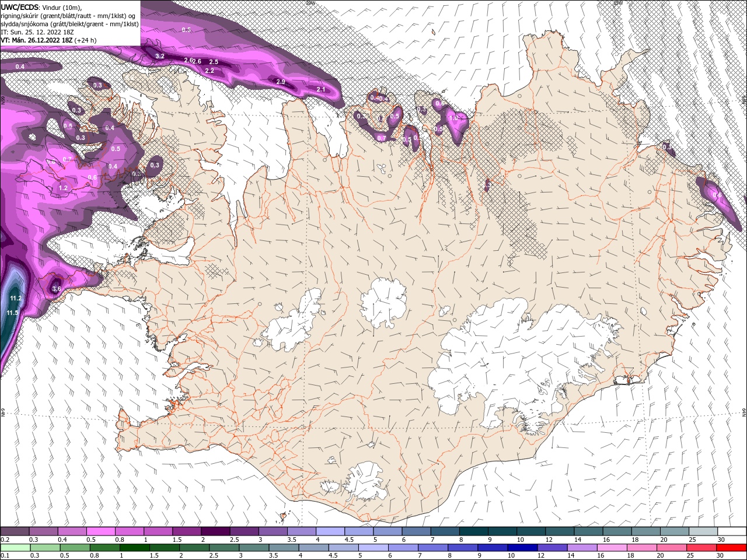Viewport: 747px width, 560px height.
Task: Select dark teal 8–9 upper legend swatch
Action: 473,531
